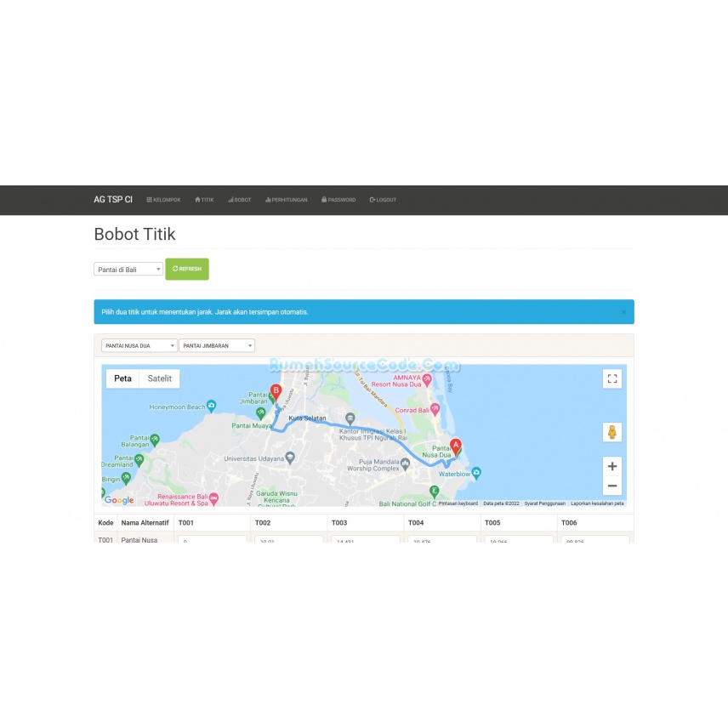Open the Google logo link on the map
Image resolution: width=728 pixels, height=728 pixels.
pyautogui.click(x=119, y=500)
